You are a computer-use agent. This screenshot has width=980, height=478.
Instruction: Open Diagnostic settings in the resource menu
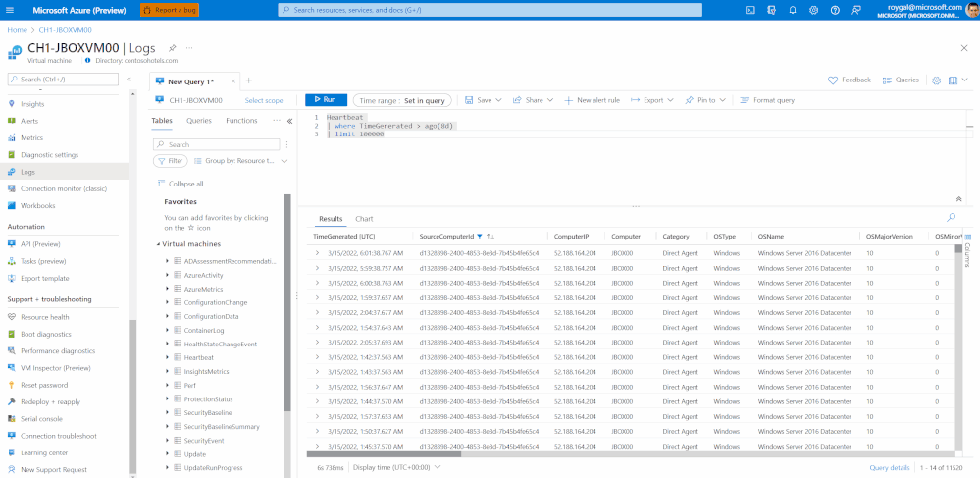click(x=49, y=155)
